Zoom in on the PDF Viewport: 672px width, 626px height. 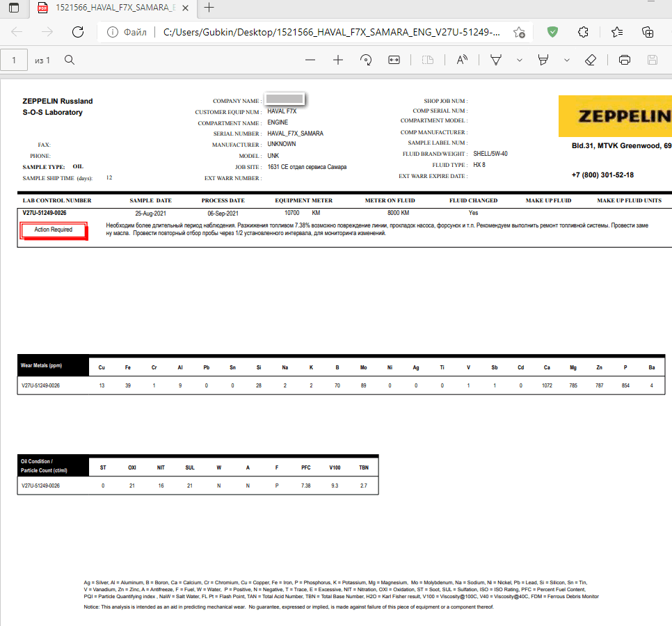[x=338, y=60]
